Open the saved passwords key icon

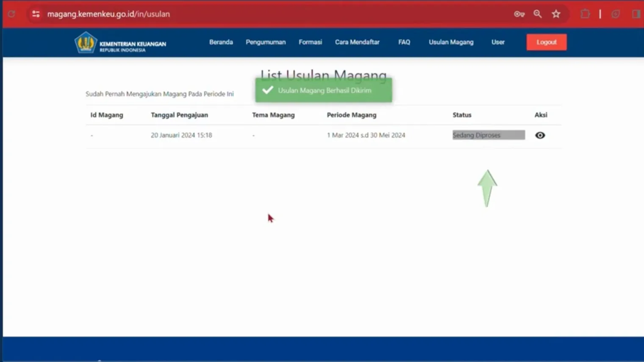coord(519,14)
